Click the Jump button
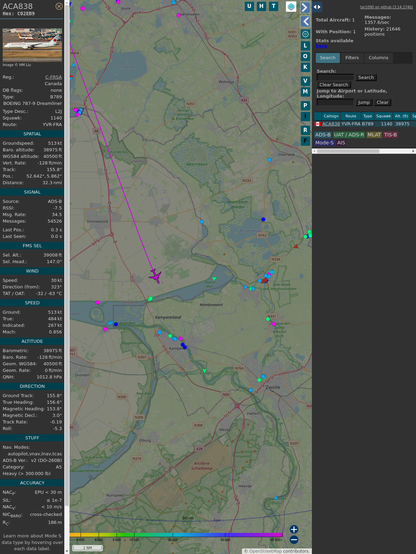 [363, 102]
